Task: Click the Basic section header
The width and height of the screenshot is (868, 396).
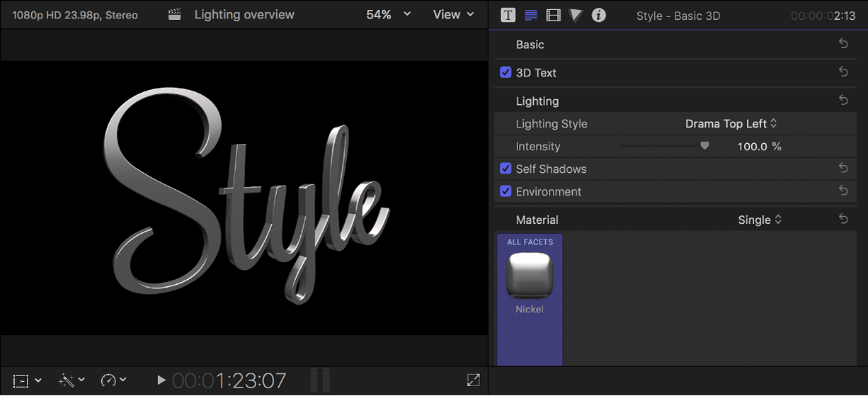Action: coord(530,44)
